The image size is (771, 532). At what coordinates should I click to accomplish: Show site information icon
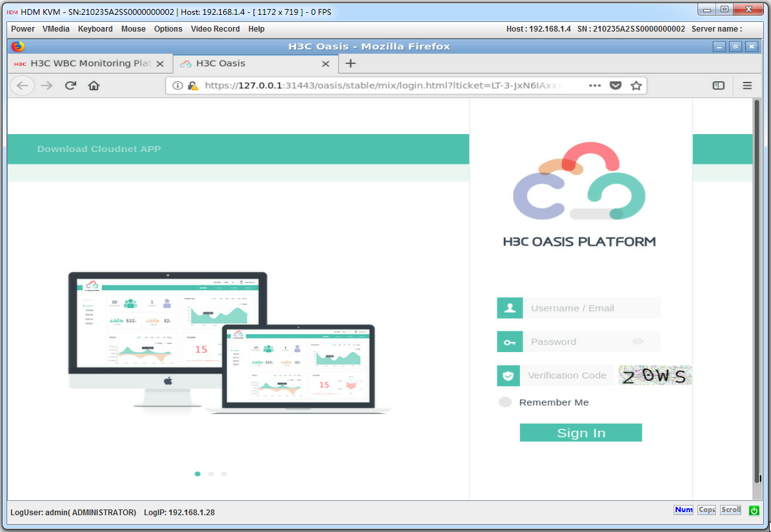pos(177,86)
